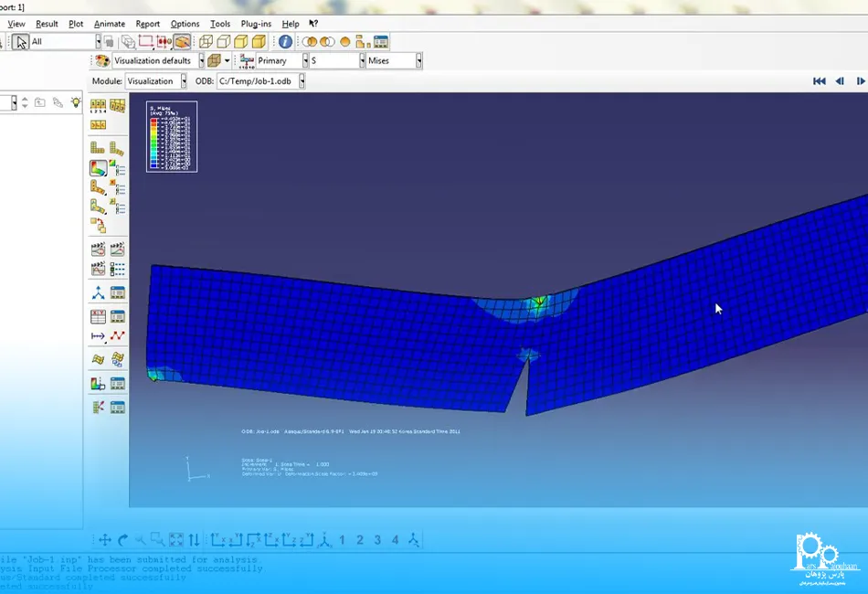Open the Plug-ins menu
The width and height of the screenshot is (868, 594).
point(256,24)
